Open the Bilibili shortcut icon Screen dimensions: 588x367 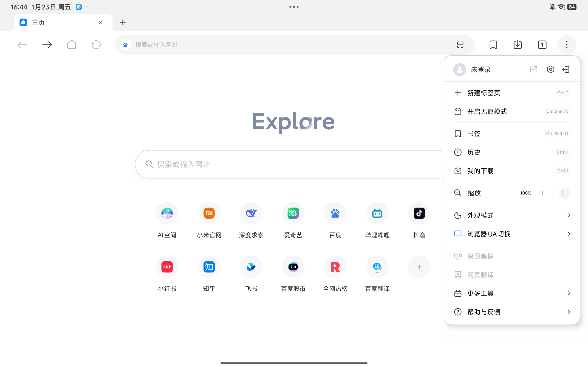pos(377,213)
